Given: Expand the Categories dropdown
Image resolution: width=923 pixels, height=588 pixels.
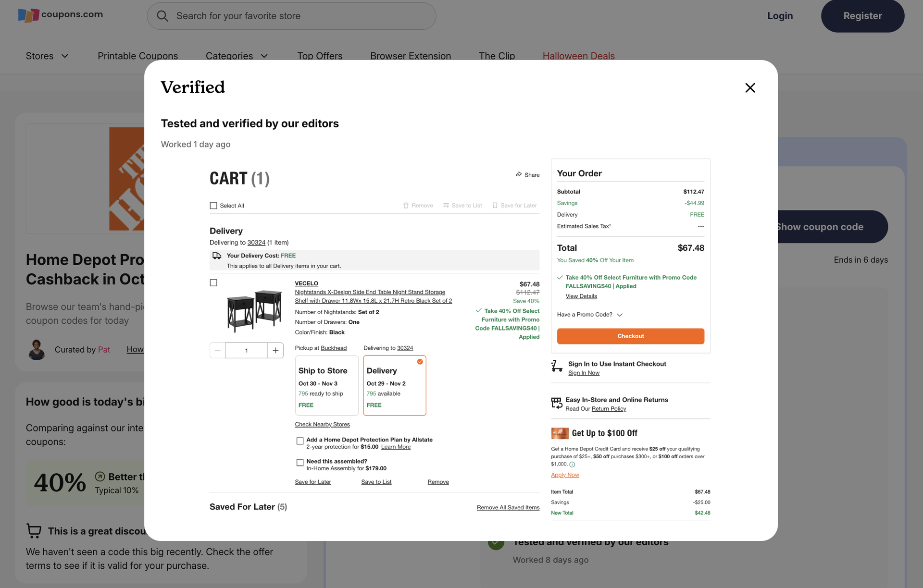Looking at the screenshot, I should coord(237,56).
